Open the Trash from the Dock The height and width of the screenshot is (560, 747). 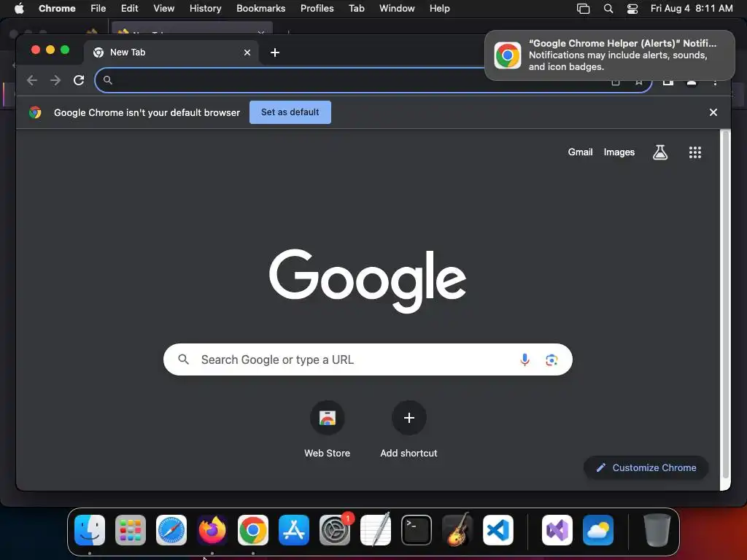[657, 530]
